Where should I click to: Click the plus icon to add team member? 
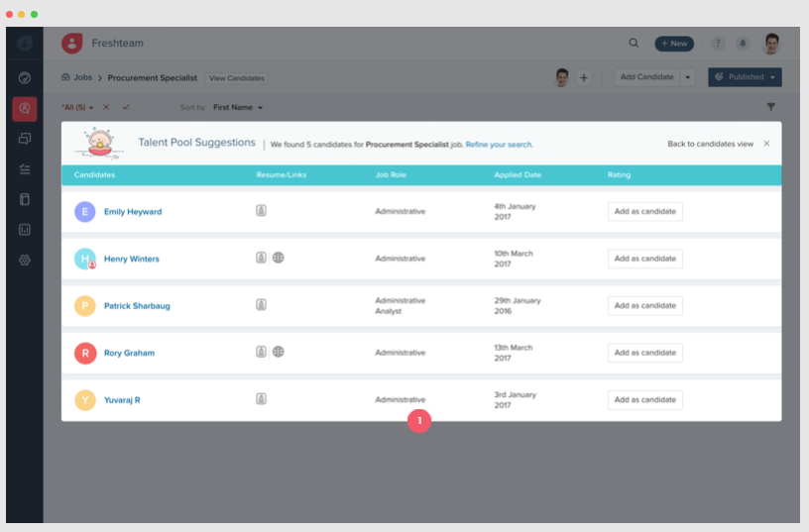coord(584,78)
